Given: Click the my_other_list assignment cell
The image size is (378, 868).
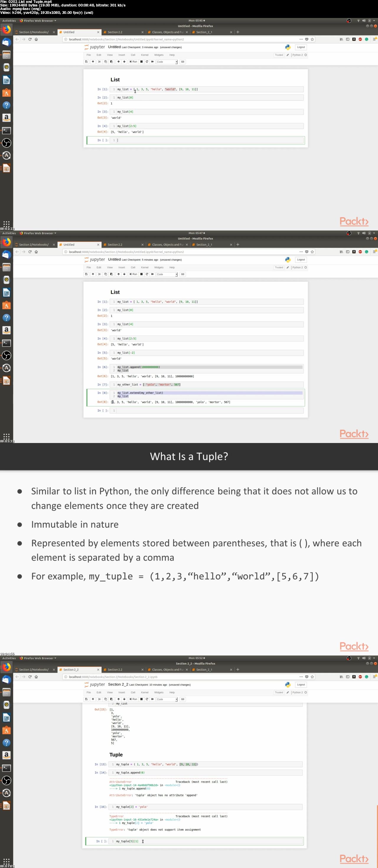Looking at the screenshot, I should click(206, 385).
